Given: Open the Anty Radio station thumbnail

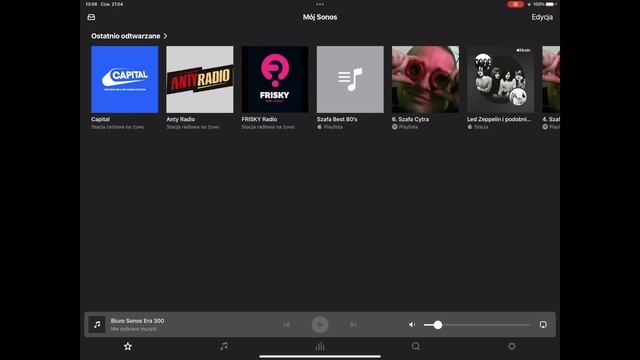Looking at the screenshot, I should click(200, 79).
